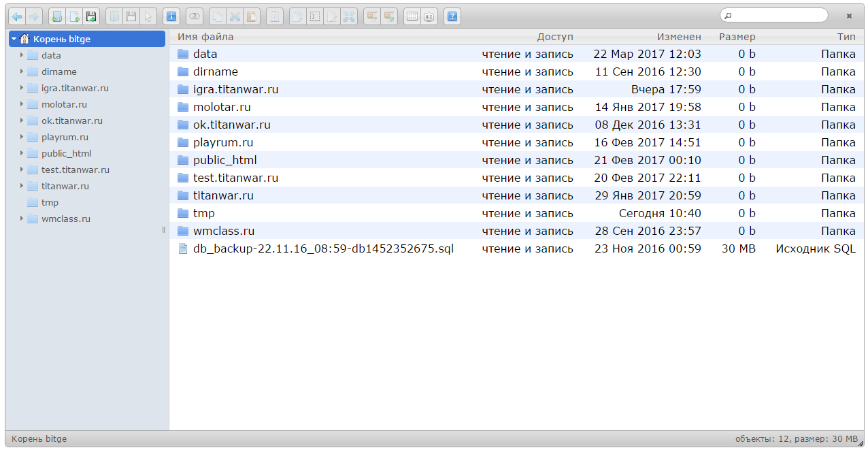Click the Изменен column header
This screenshot has height=450, width=868.
678,37
